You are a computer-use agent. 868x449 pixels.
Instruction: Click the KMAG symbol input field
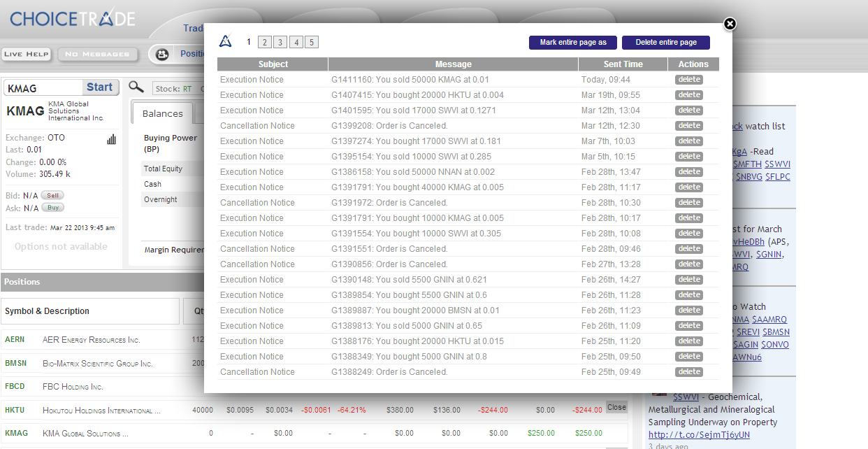tap(43, 87)
